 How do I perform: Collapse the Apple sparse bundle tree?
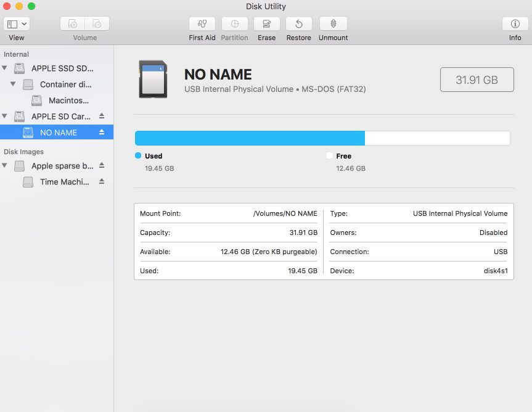point(5,165)
